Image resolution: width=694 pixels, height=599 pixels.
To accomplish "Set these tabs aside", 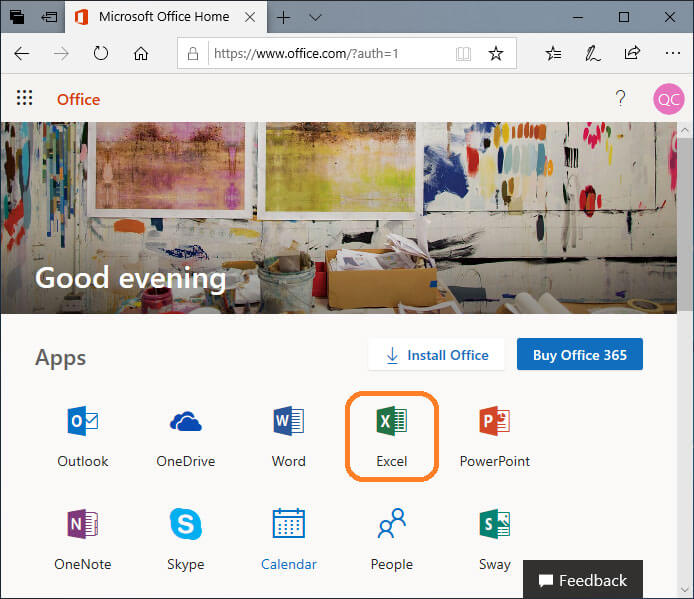I will [x=49, y=17].
